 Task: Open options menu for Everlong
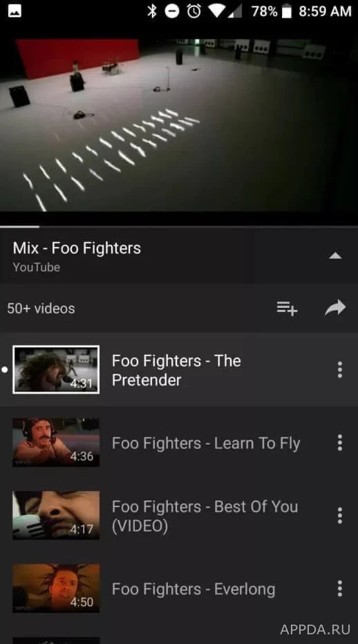click(339, 589)
